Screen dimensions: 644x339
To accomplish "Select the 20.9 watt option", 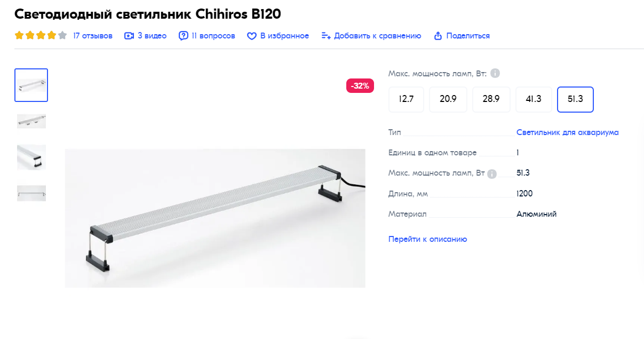I will click(x=448, y=99).
